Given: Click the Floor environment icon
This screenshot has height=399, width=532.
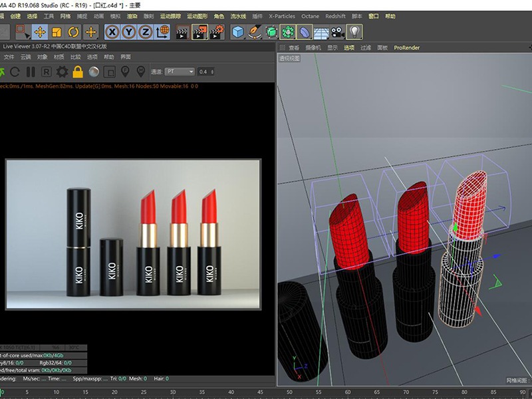Looking at the screenshot, I should [321, 32].
